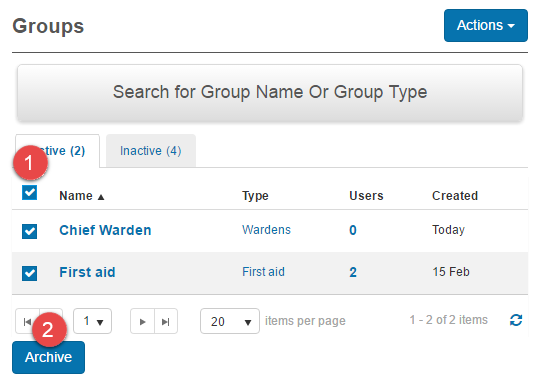Go to the next page
The height and width of the screenshot is (387, 537).
click(x=142, y=321)
